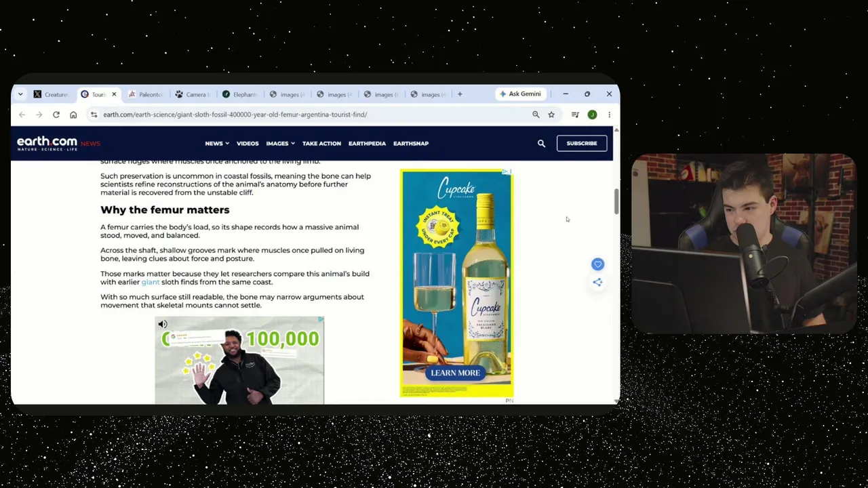Open the EARTHSNAP page
The image size is (868, 488).
tap(411, 144)
